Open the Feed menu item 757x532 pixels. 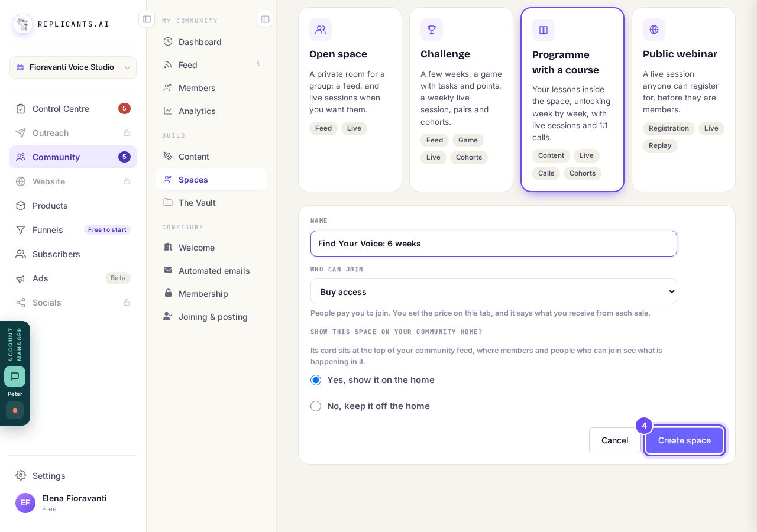[x=211, y=65]
